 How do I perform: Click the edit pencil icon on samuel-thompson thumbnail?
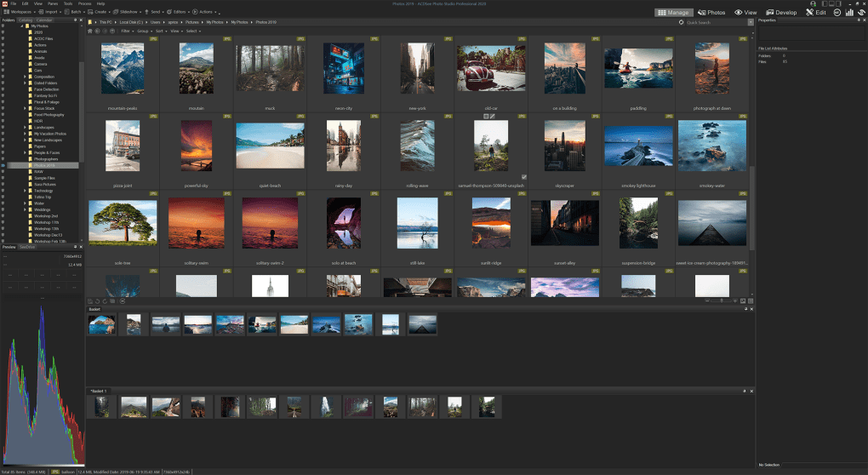click(493, 117)
